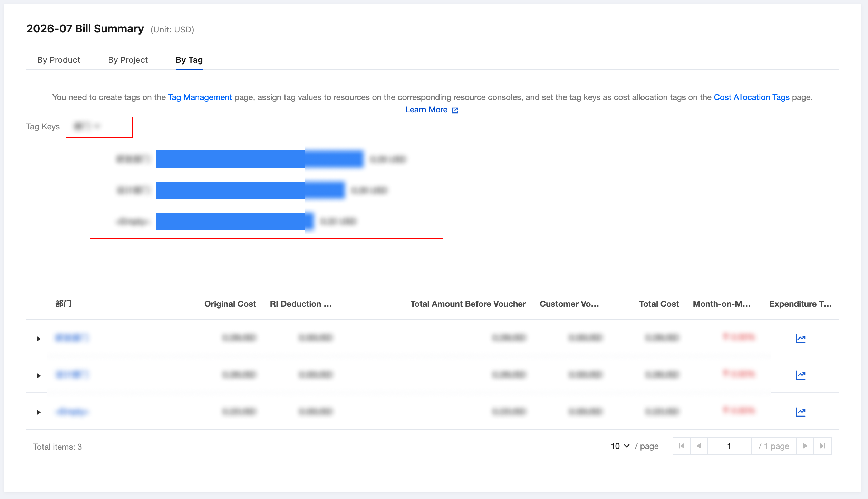Go to the last page button
The image size is (868, 499).
point(823,446)
